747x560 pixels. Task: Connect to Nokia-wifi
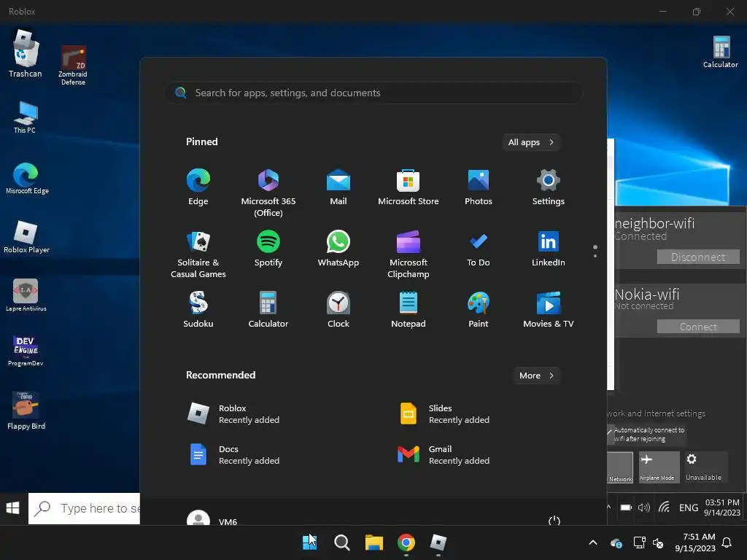(x=698, y=327)
